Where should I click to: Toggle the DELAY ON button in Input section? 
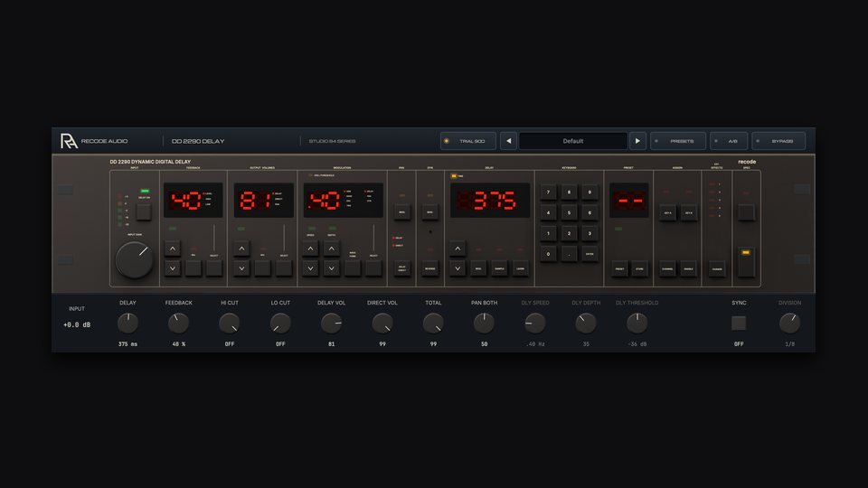click(144, 211)
